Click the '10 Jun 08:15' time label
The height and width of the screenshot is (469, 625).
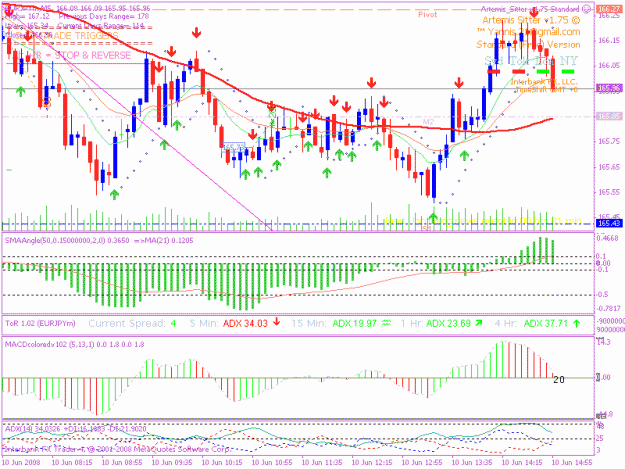72,462
